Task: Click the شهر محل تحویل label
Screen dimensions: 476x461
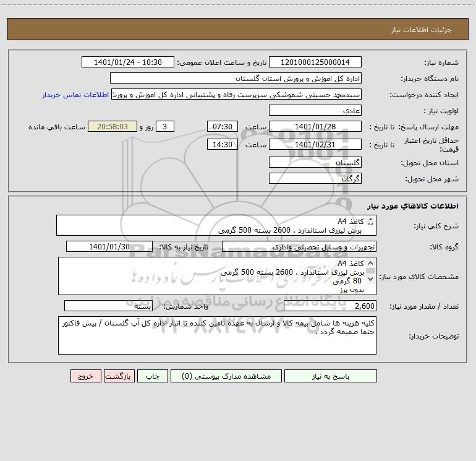Action: click(431, 179)
